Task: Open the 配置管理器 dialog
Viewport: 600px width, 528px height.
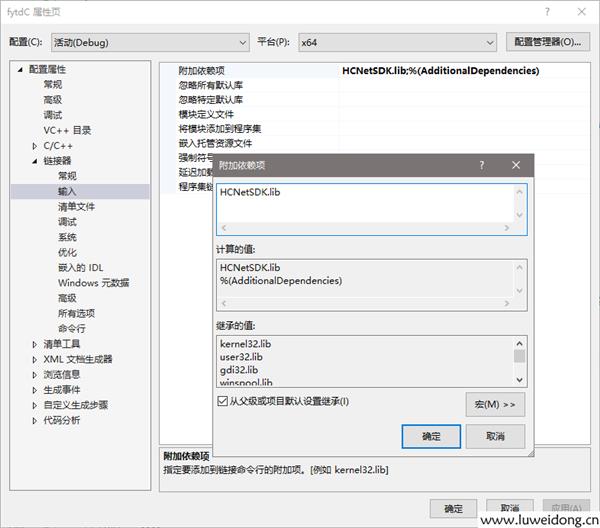Action: tap(544, 42)
